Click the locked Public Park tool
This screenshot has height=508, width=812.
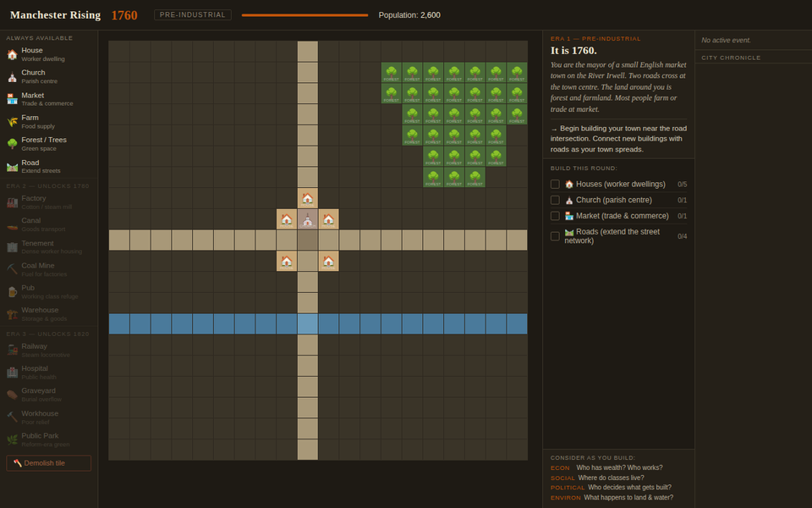click(x=49, y=439)
